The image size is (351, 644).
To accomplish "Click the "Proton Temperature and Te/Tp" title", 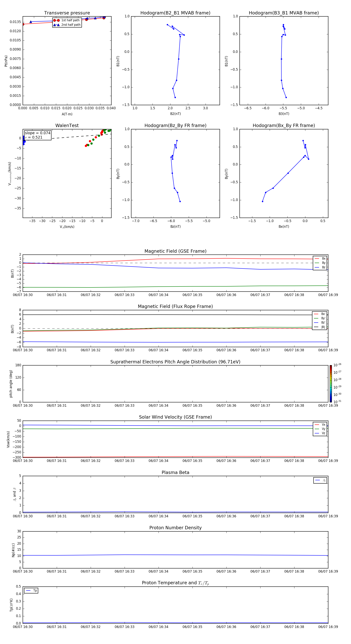I will click(x=175, y=583).
